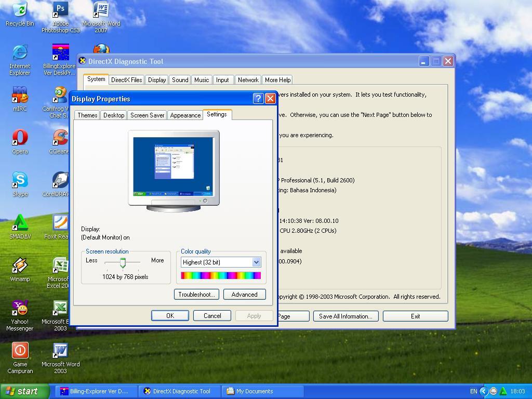Screen dimensions: 532x399
Task: Click the Winamp desktop icon
Action: pyautogui.click(x=20, y=270)
